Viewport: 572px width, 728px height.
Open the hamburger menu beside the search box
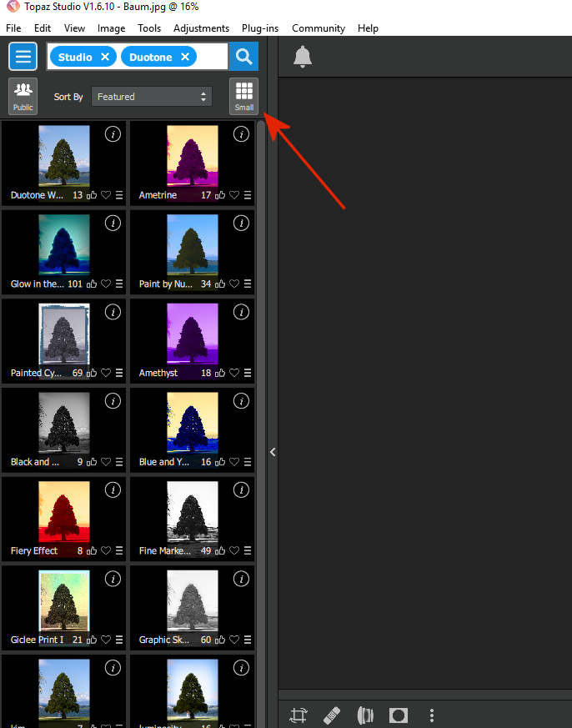coord(23,57)
